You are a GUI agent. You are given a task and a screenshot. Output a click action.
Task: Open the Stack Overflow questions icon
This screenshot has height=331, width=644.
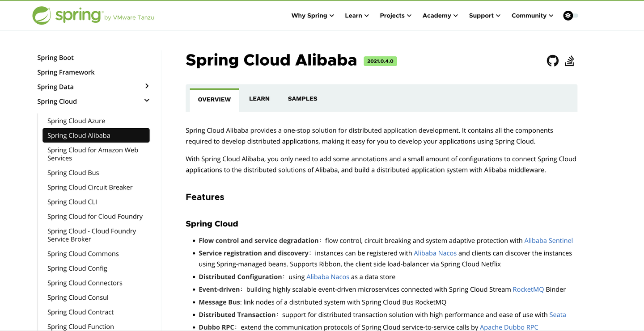(569, 60)
